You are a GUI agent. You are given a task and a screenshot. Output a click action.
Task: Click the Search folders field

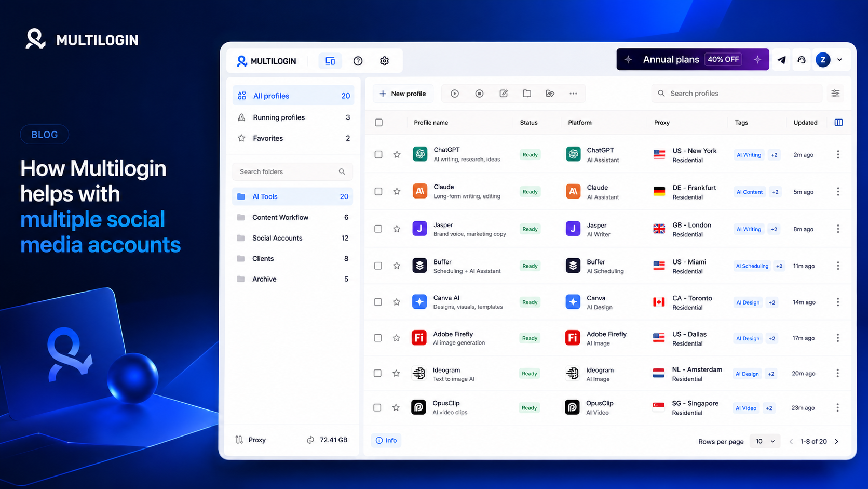[293, 171]
